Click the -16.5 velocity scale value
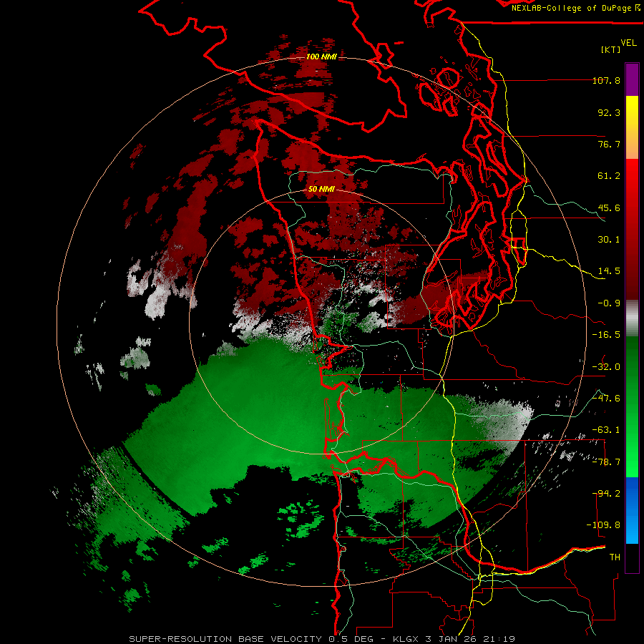Screen dimensions: 644x644 pyautogui.click(x=606, y=335)
